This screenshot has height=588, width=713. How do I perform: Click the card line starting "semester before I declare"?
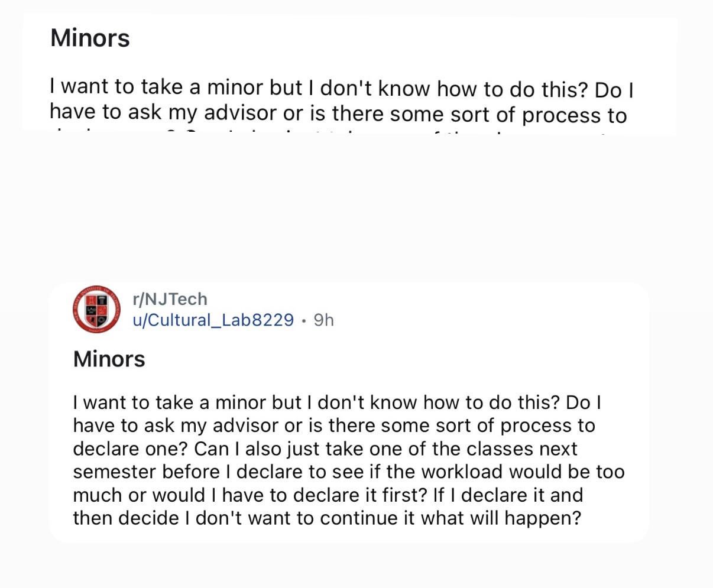tap(348, 472)
